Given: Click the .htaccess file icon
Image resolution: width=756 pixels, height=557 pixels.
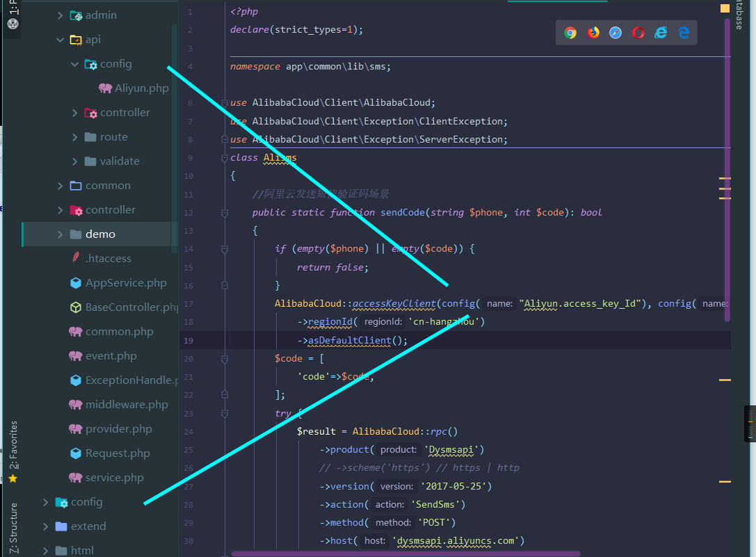Looking at the screenshot, I should coord(76,259).
